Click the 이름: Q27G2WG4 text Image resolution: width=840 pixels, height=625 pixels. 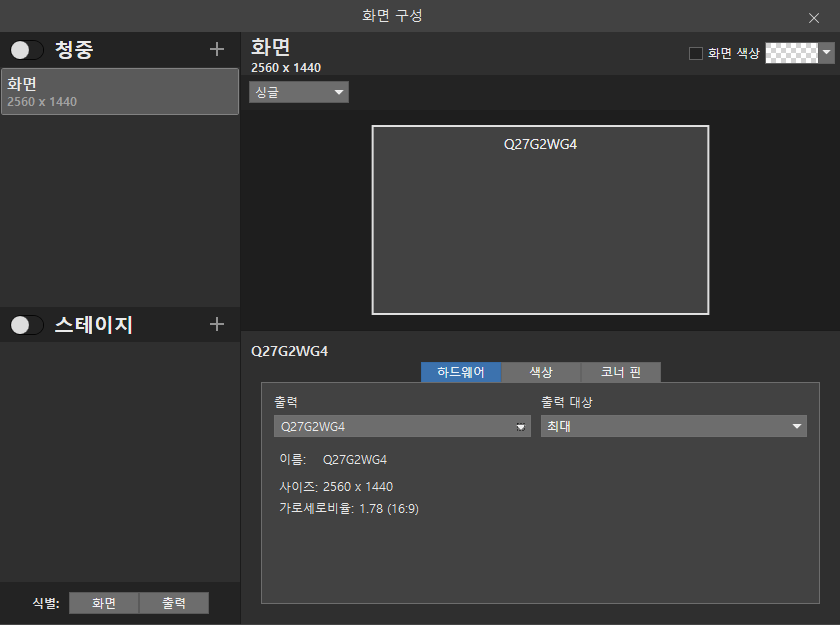[333, 460]
